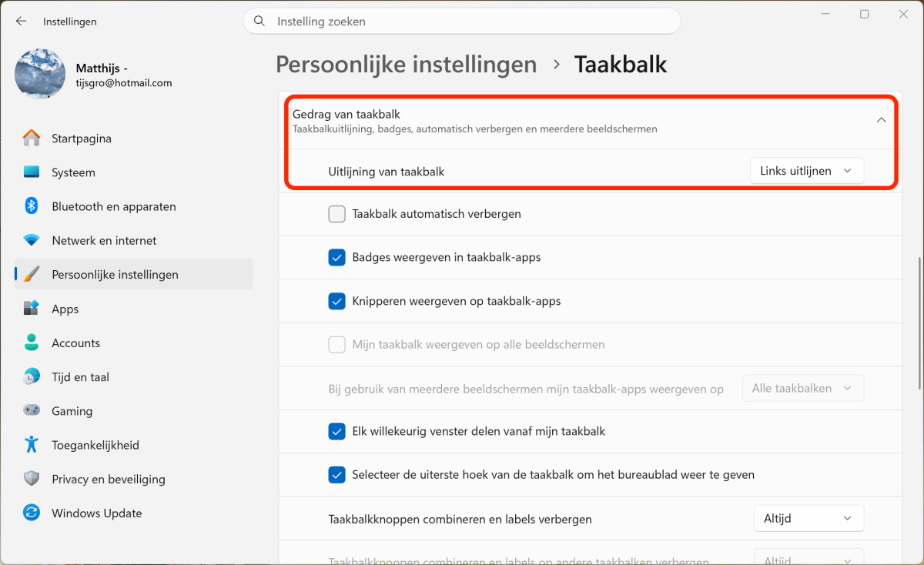Click the Gaming controller icon
The width and height of the screenshot is (924, 565).
(x=32, y=411)
